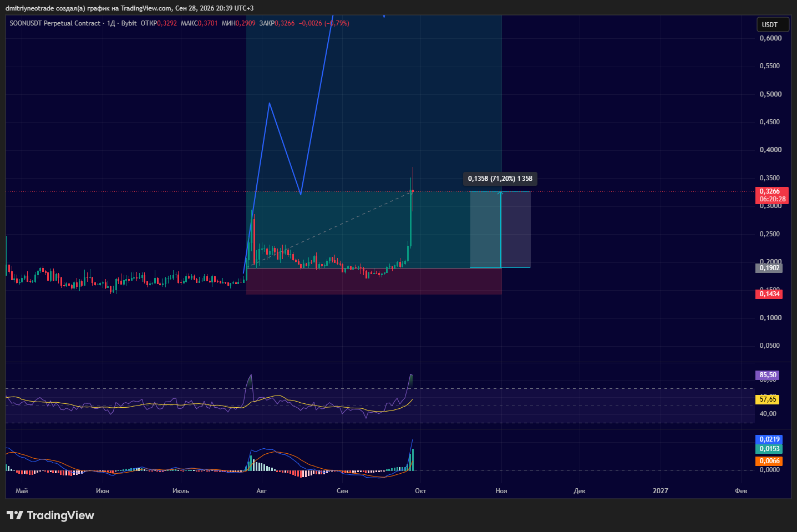Screen dimensions: 797x532
Task: Click the 40,00 RSI scale label
Action: [x=768, y=414]
